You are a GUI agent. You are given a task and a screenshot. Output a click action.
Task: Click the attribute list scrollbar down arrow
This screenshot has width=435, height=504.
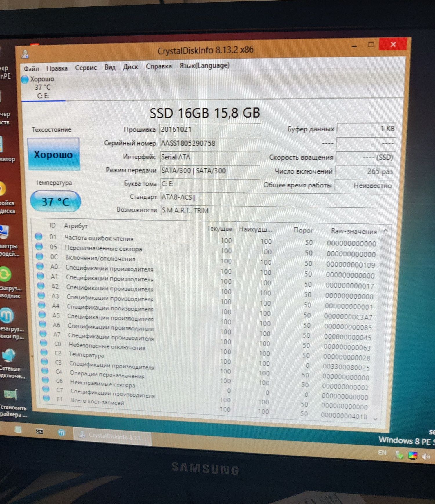(x=375, y=419)
